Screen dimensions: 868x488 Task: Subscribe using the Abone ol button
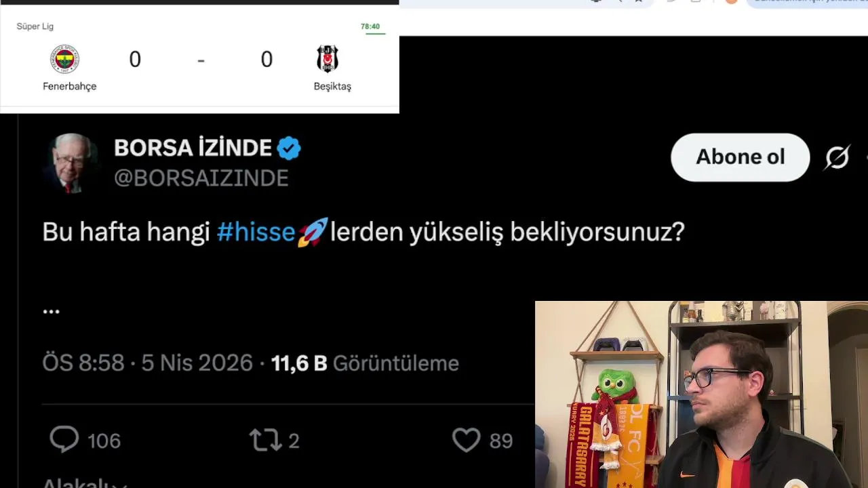(x=740, y=157)
